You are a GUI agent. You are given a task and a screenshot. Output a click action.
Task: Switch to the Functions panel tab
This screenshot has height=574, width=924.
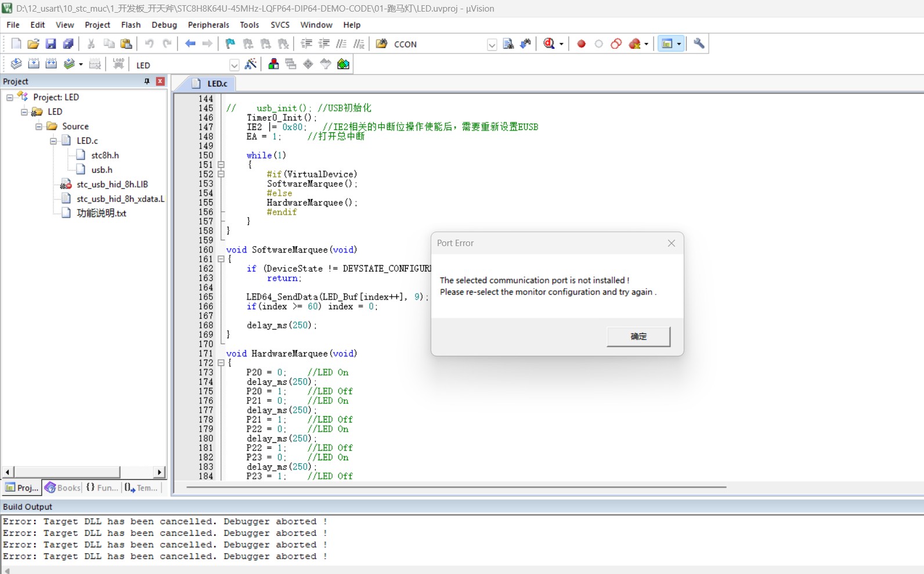click(x=102, y=488)
